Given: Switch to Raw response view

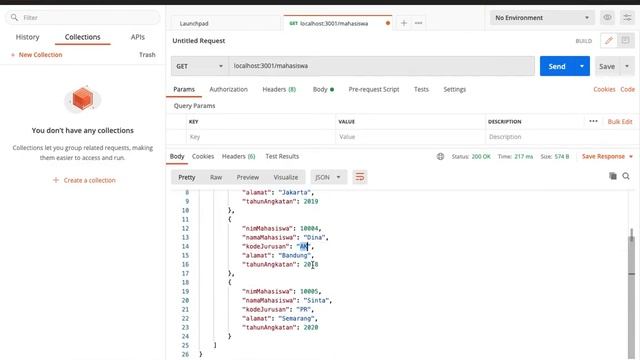Looking at the screenshot, I should [216, 177].
